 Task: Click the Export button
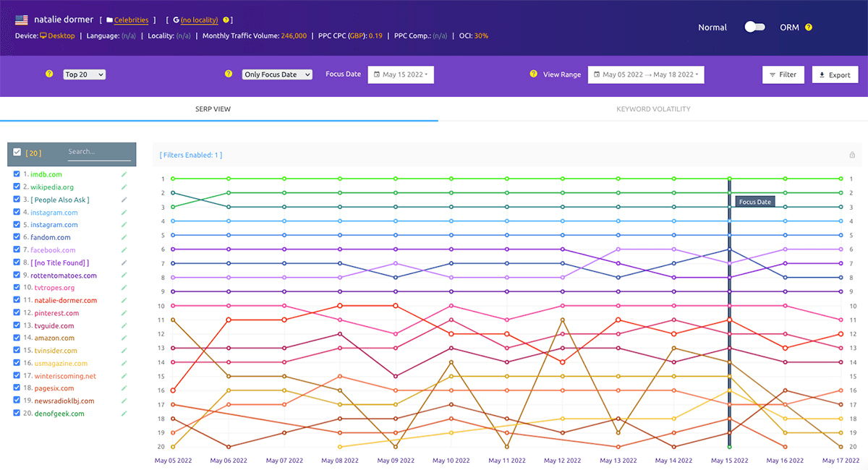[x=835, y=74]
